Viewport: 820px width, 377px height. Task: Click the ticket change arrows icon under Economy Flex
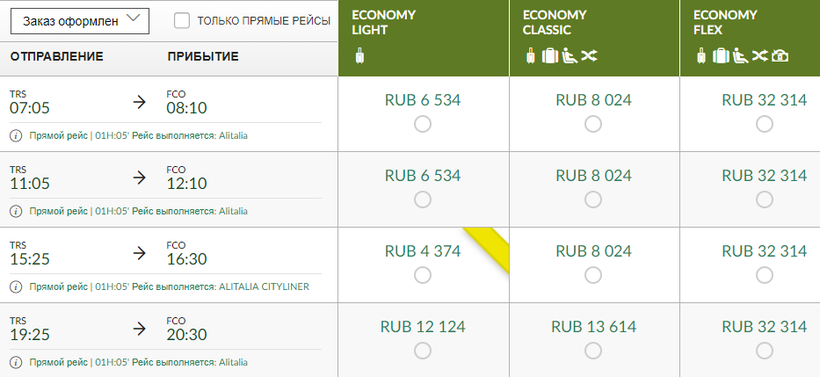click(759, 55)
